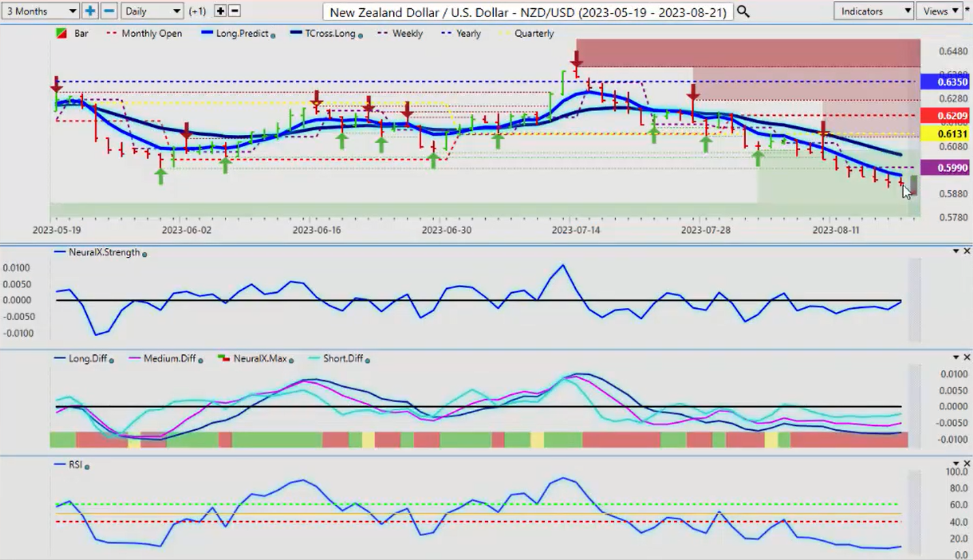Click the dot beside RSI label
973x560 pixels.
pos(87,466)
